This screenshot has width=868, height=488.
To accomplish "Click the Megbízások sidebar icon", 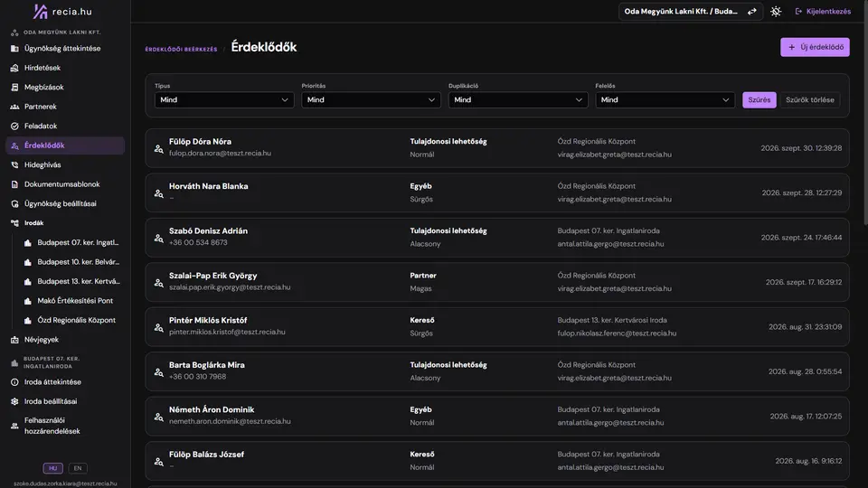I will [14, 88].
